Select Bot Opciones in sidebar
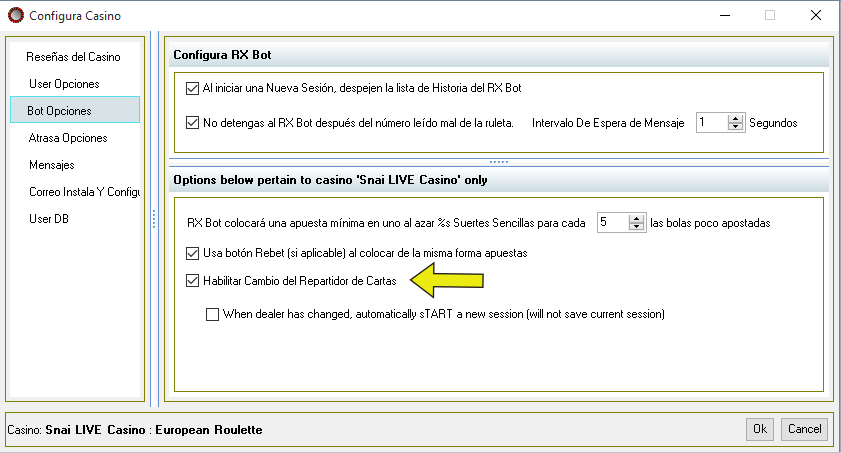 coord(75,110)
